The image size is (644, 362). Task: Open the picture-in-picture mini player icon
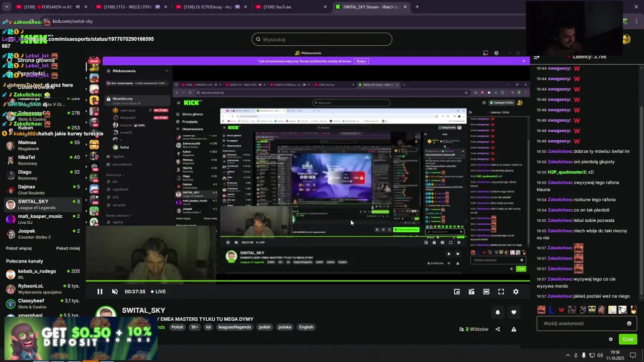(457, 292)
